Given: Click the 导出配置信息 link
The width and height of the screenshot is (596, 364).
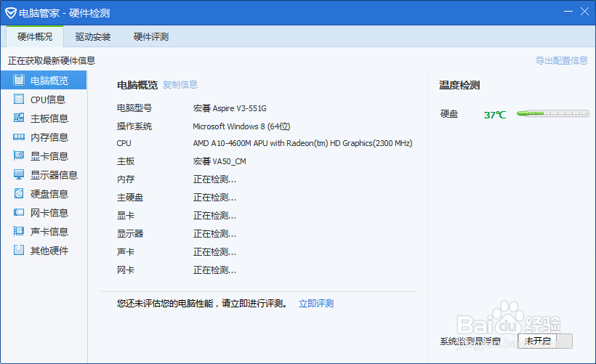Looking at the screenshot, I should tap(562, 60).
